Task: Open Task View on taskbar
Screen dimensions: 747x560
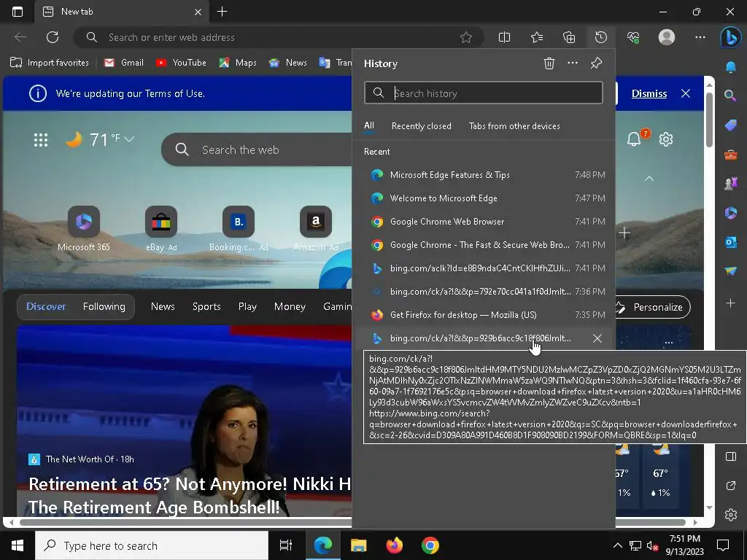Action: (x=285, y=545)
